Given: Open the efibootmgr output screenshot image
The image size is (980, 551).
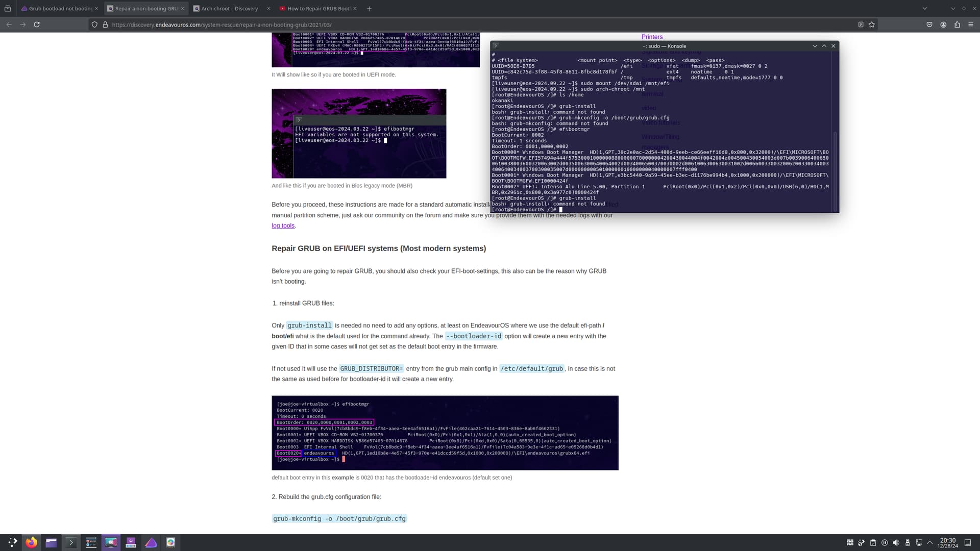Looking at the screenshot, I should point(445,433).
